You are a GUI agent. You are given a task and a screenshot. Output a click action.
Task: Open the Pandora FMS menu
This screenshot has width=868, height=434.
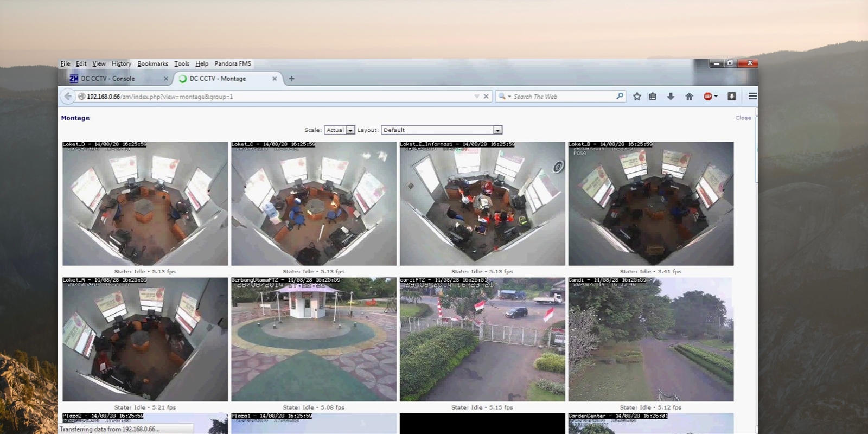(x=233, y=63)
